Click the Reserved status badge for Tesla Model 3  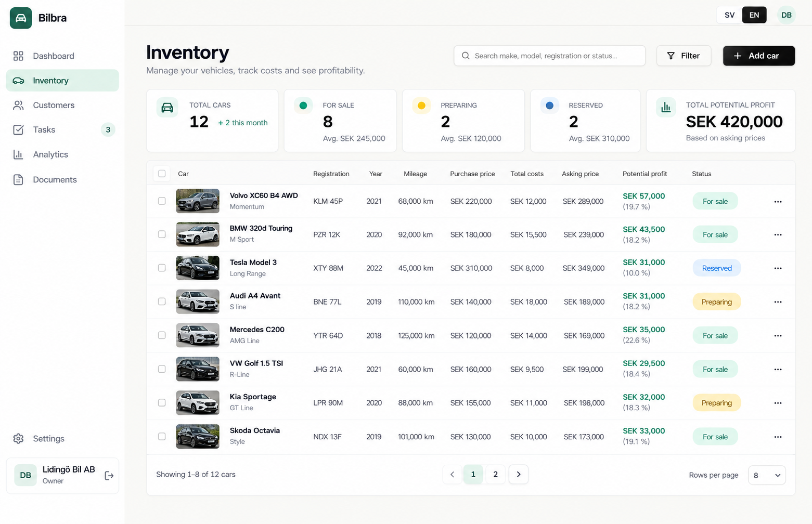click(x=717, y=268)
